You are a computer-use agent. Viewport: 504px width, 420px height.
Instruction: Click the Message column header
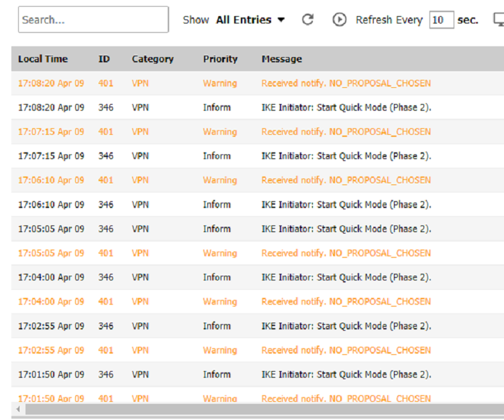281,59
